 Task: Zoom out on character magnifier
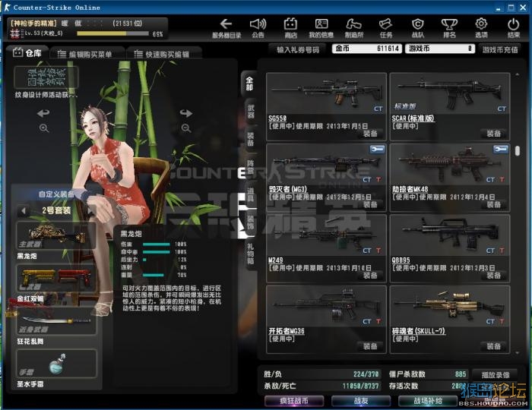click(x=185, y=128)
